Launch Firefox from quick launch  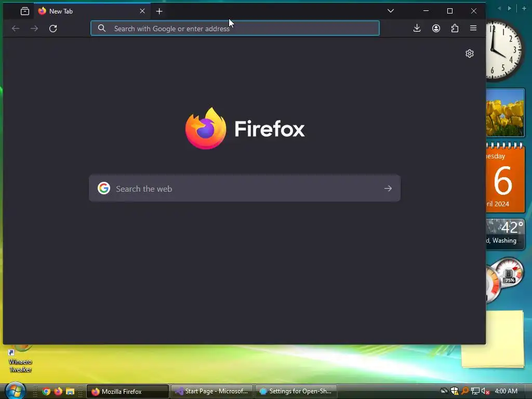tap(58, 391)
